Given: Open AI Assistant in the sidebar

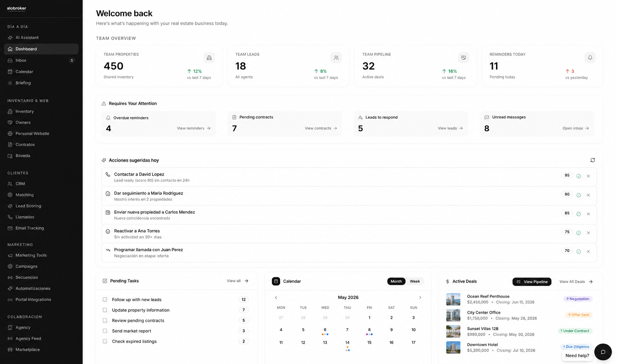Looking at the screenshot, I should pos(41,37).
